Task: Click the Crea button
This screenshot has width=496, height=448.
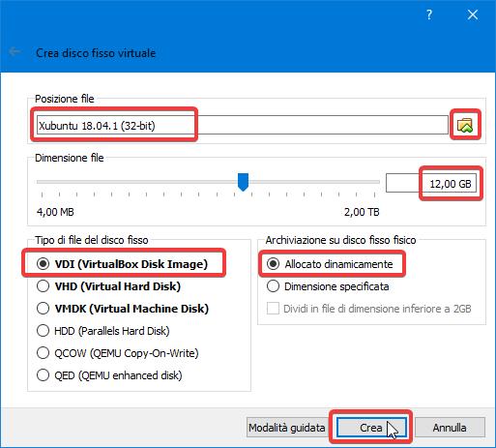Action: [x=371, y=428]
